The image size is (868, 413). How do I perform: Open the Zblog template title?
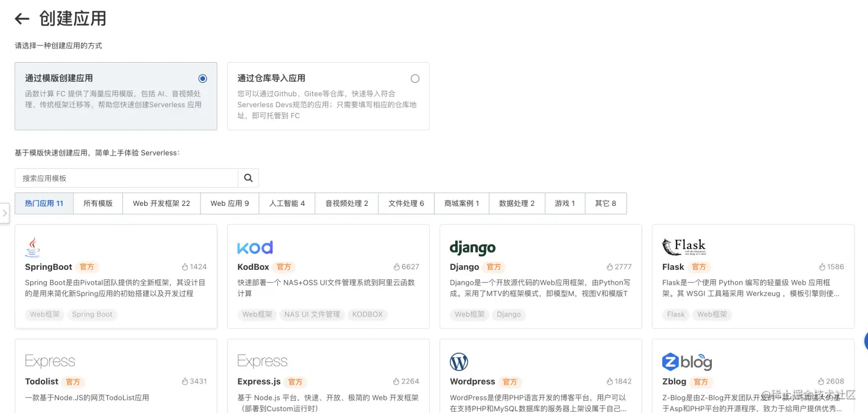(674, 382)
